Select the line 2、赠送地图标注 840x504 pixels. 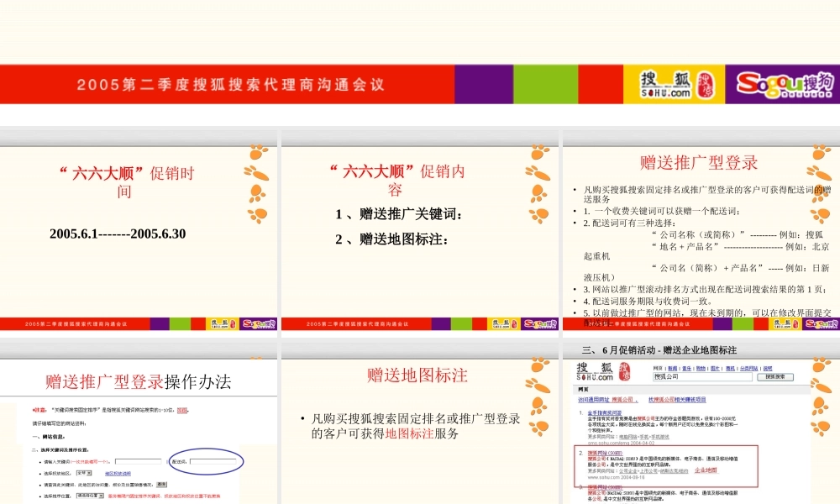[392, 239]
